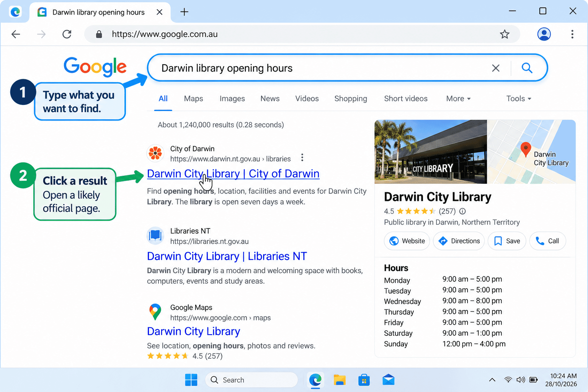The image size is (588, 392).
Task: Switch to the Images tab
Action: [x=232, y=99]
